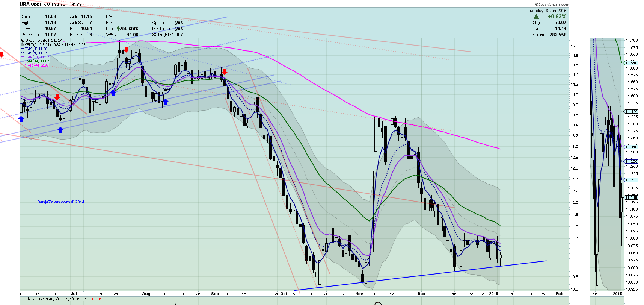Click the 'Feb' label on the date axis
The image size is (644, 305).
click(560, 294)
